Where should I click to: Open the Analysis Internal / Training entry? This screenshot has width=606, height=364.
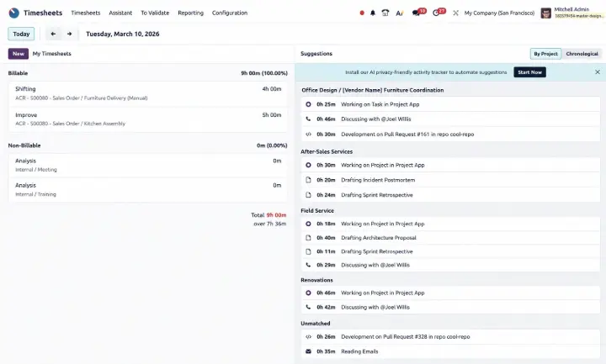click(148, 190)
